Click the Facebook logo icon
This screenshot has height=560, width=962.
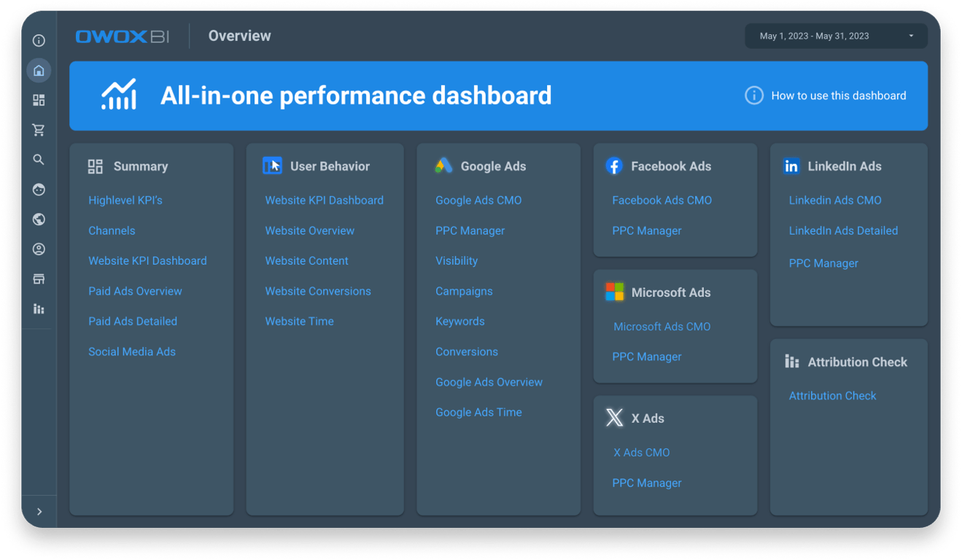tap(614, 166)
